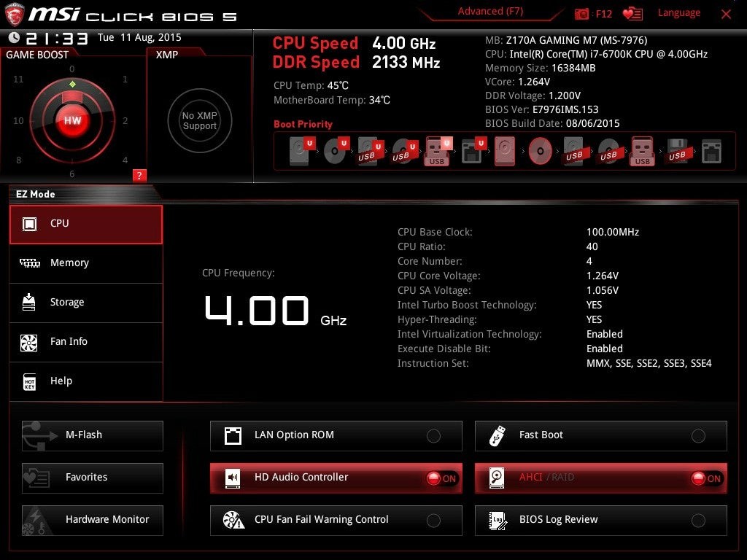Select last boot priority network icon
Image resolution: width=747 pixels, height=560 pixels.
click(x=711, y=151)
